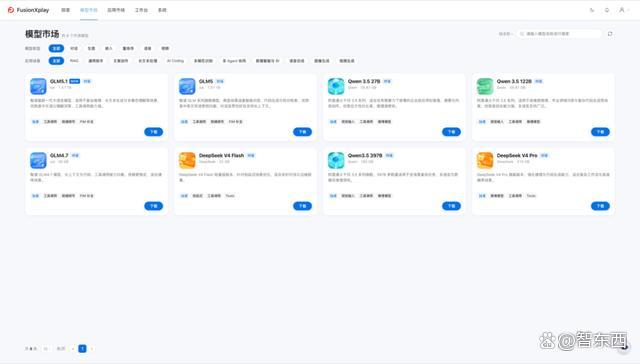The height and width of the screenshot is (364, 640).
Task: Click the New badge on GLM5.1
Action: pos(75,81)
